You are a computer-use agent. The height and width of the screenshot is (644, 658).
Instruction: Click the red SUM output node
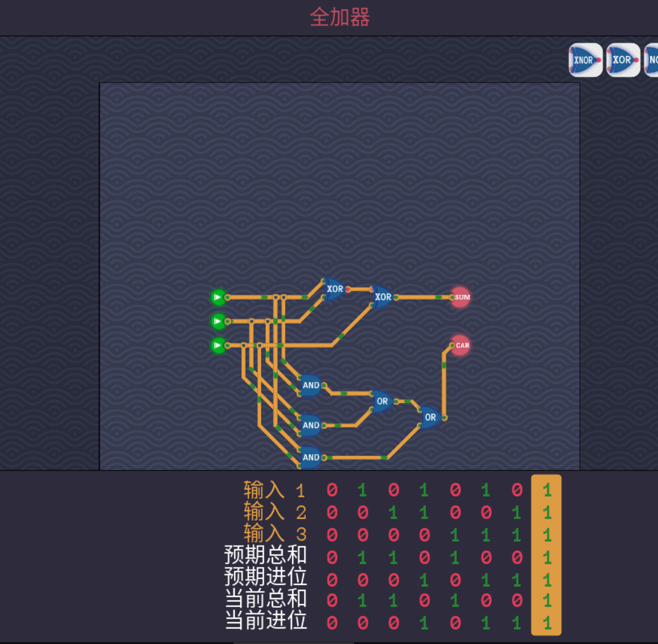(x=461, y=297)
